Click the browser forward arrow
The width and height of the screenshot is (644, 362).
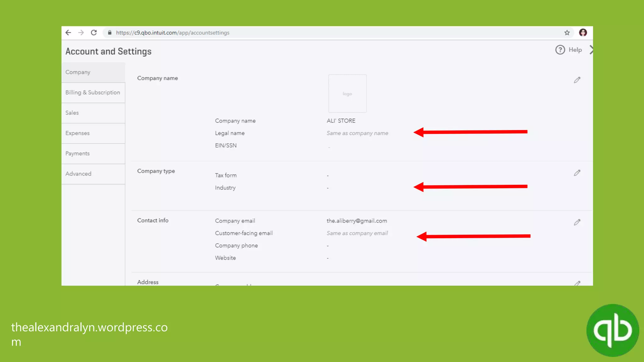click(81, 33)
